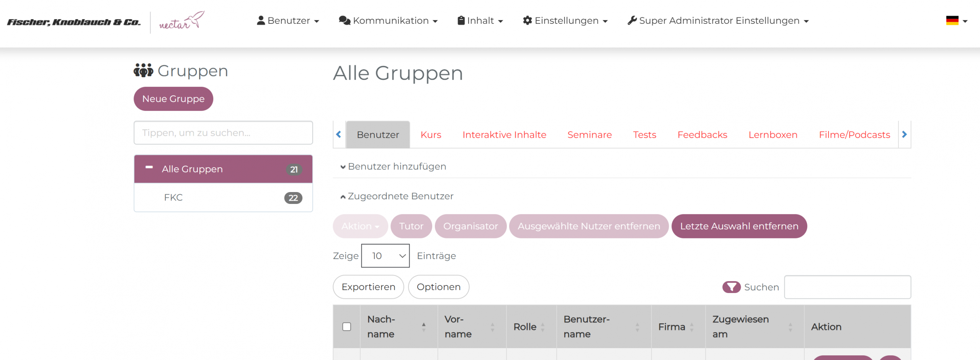Sort by Benutzername column arrows
This screenshot has height=360, width=980.
pos(637,327)
